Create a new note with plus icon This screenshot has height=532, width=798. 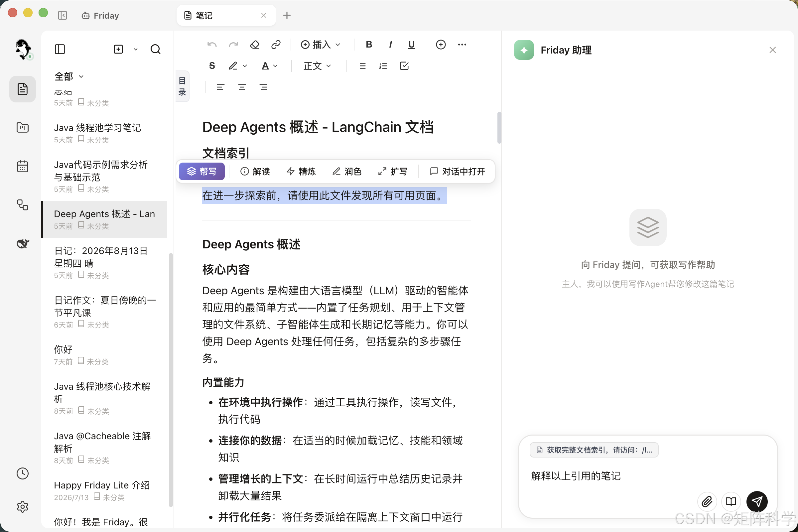pos(118,49)
